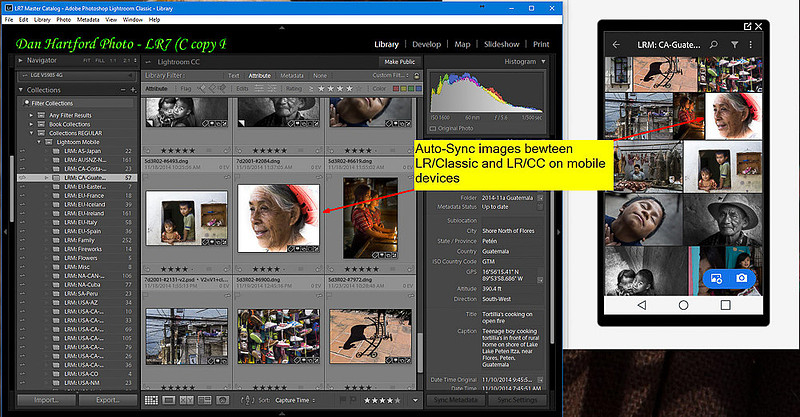Collapse Lightroom Mobile collection set
Viewport: 800px width, 417px height.
pos(39,142)
